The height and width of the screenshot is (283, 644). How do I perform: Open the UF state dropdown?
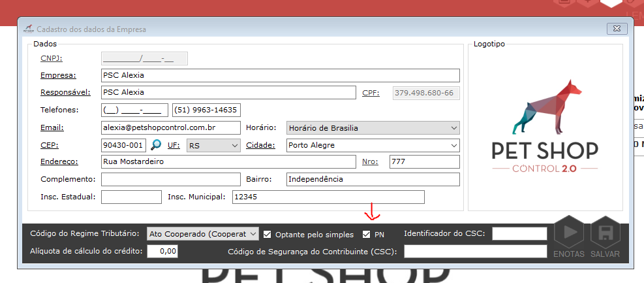pos(213,145)
